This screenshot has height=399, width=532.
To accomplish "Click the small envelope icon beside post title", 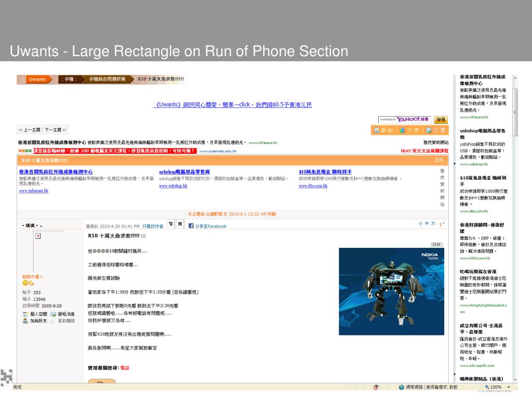I will pyautogui.click(x=143, y=236).
